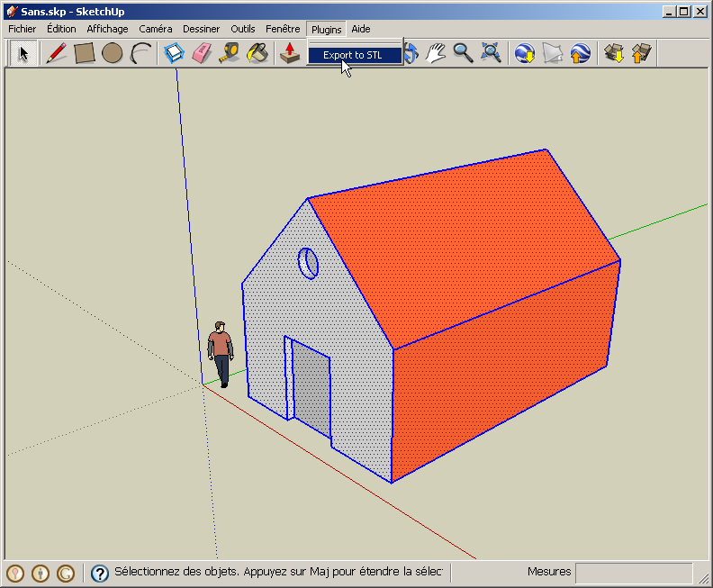Activate the Push/Pull tool
The image size is (713, 588).
click(290, 53)
